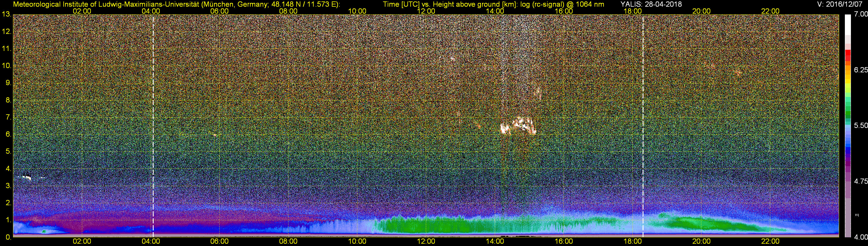Select the 3 km height axis label
The width and height of the screenshot is (868, 246).
(8, 186)
